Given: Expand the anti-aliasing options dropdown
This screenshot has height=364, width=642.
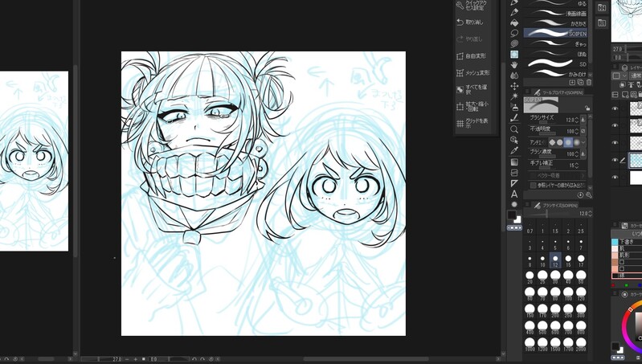Looking at the screenshot, I should coord(583,142).
